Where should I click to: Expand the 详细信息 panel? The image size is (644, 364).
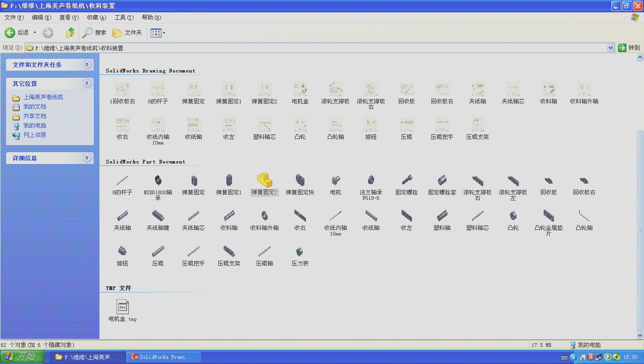coord(87,158)
